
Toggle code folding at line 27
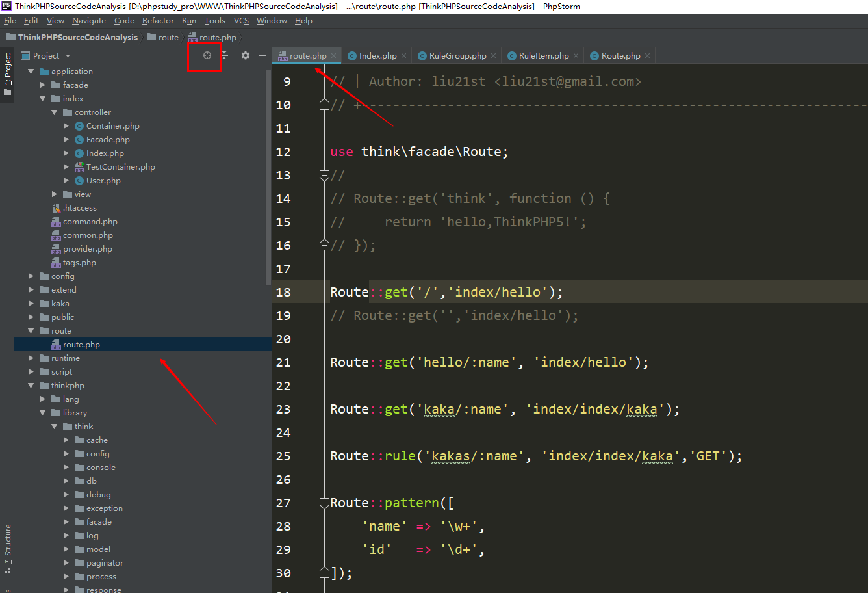324,503
